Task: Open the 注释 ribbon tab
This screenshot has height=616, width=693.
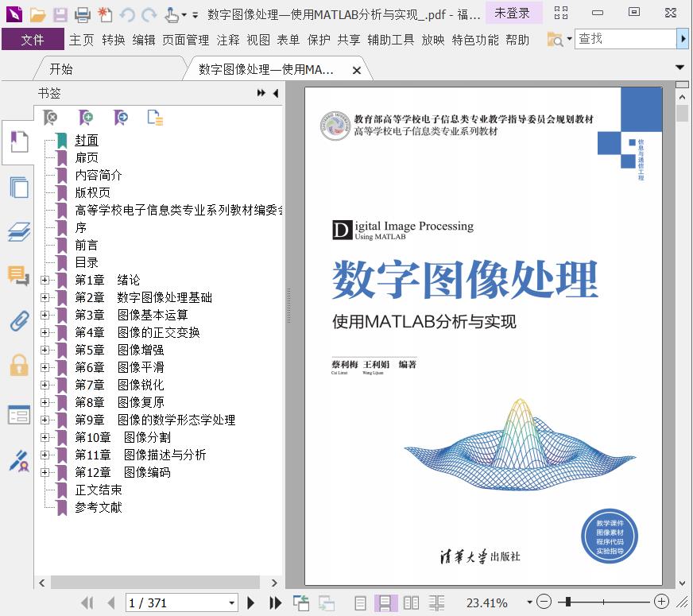Action: click(x=228, y=40)
